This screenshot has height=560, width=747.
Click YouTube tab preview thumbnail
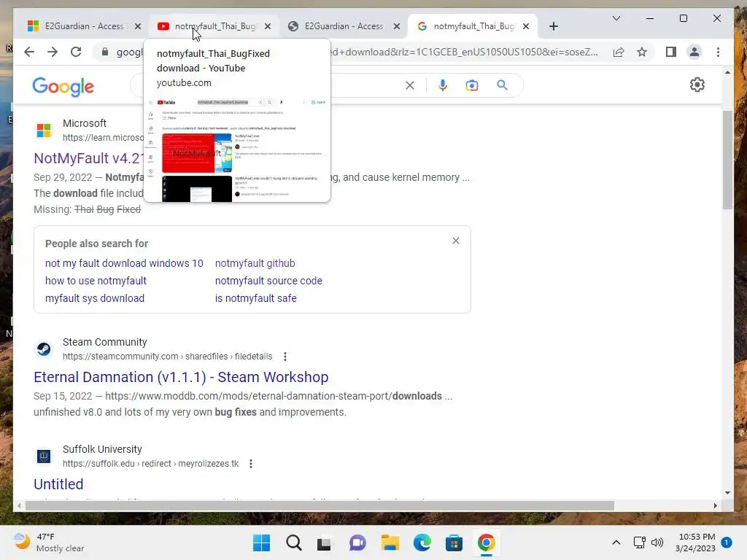click(237, 149)
